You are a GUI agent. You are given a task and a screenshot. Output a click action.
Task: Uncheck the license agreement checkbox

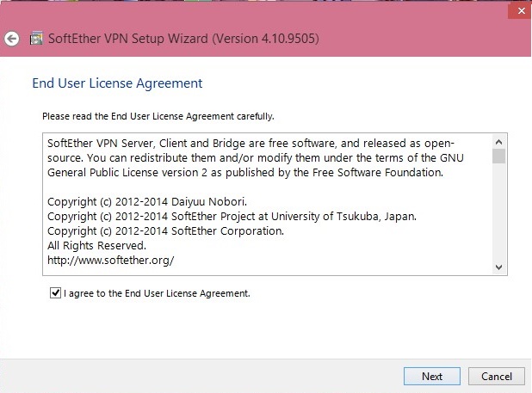[55, 292]
